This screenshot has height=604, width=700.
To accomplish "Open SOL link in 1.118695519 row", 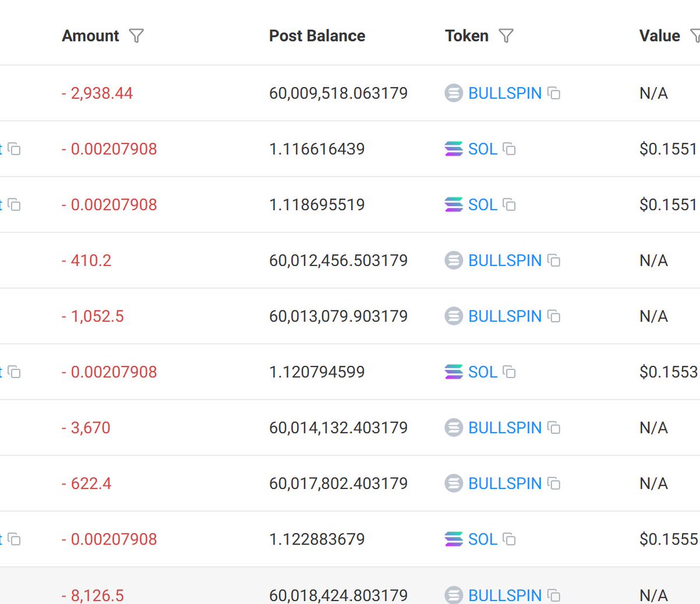I will click(483, 205).
